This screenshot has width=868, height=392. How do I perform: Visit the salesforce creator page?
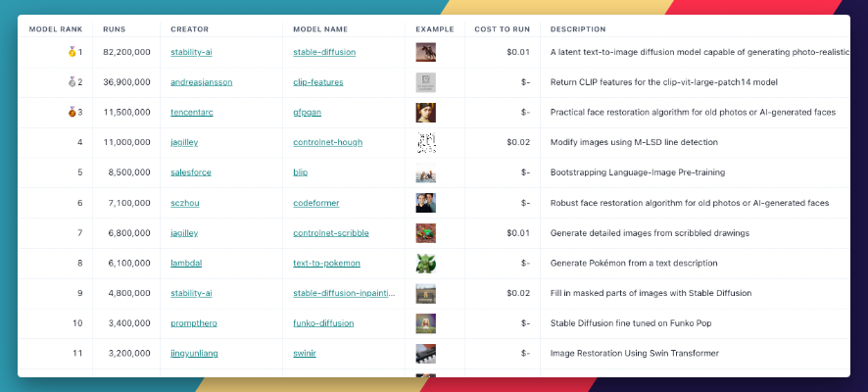pos(191,172)
